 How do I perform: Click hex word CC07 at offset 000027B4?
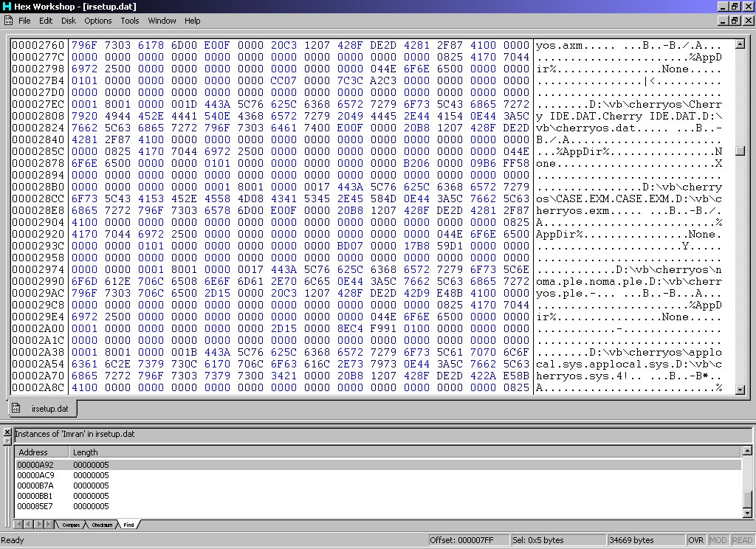tap(283, 80)
